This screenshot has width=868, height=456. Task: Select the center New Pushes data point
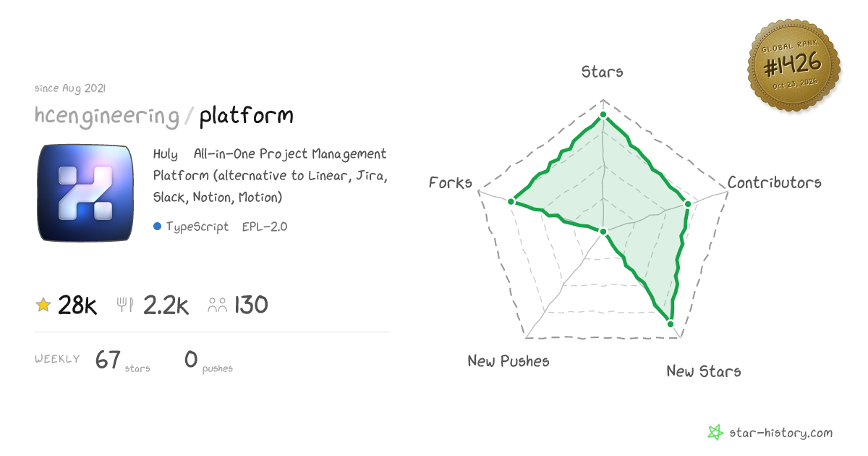(603, 232)
